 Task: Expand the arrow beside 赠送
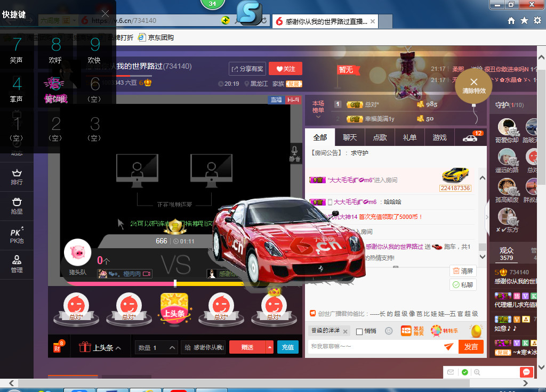click(x=269, y=347)
